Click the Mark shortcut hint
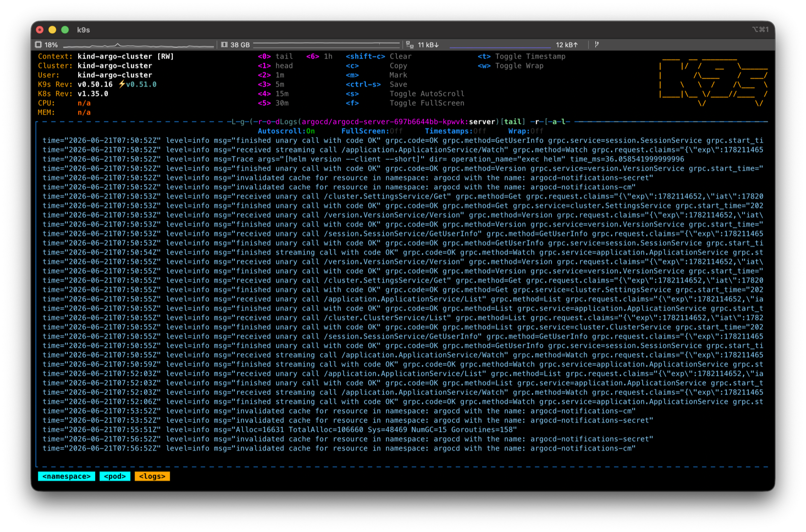 (376, 75)
